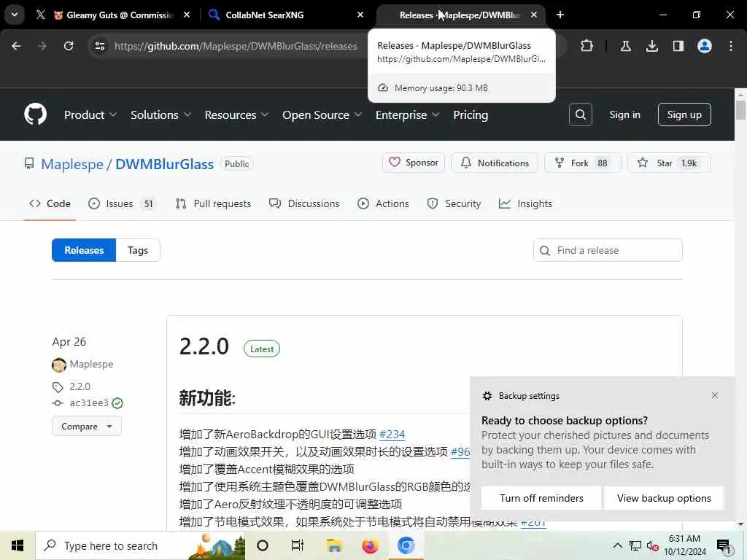This screenshot has width=747, height=560.
Task: Reload the page with refresh icon
Action: [69, 46]
